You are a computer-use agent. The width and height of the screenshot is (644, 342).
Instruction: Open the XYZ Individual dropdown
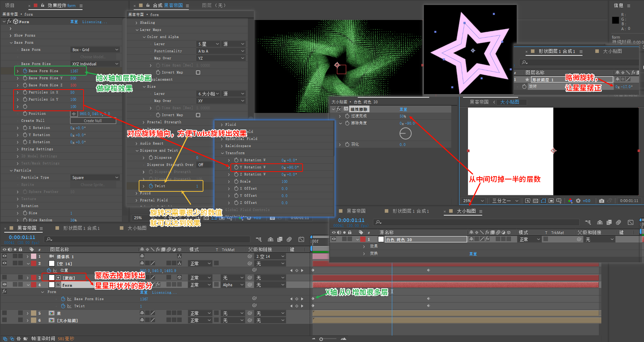coord(95,64)
